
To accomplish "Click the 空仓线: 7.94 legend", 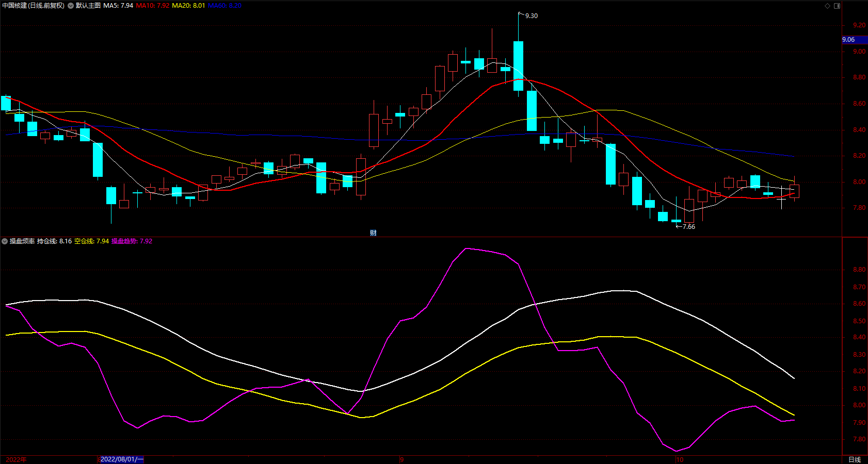I will coord(91,241).
